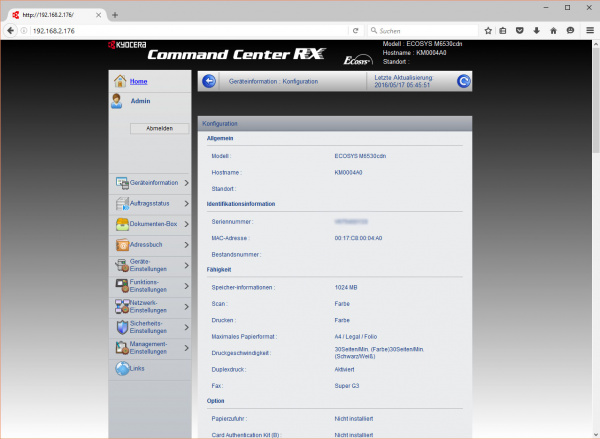Expand Netzwerk-Einstellungen submenu

[x=152, y=307]
